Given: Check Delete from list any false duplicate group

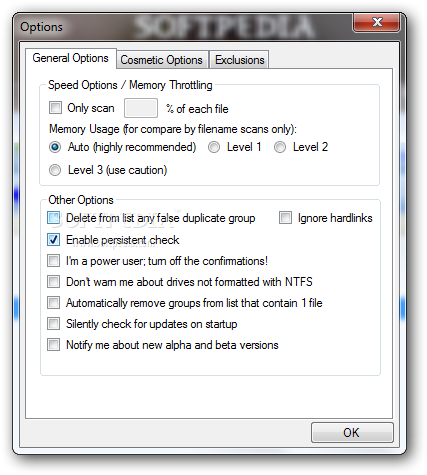Looking at the screenshot, I should click(x=53, y=218).
